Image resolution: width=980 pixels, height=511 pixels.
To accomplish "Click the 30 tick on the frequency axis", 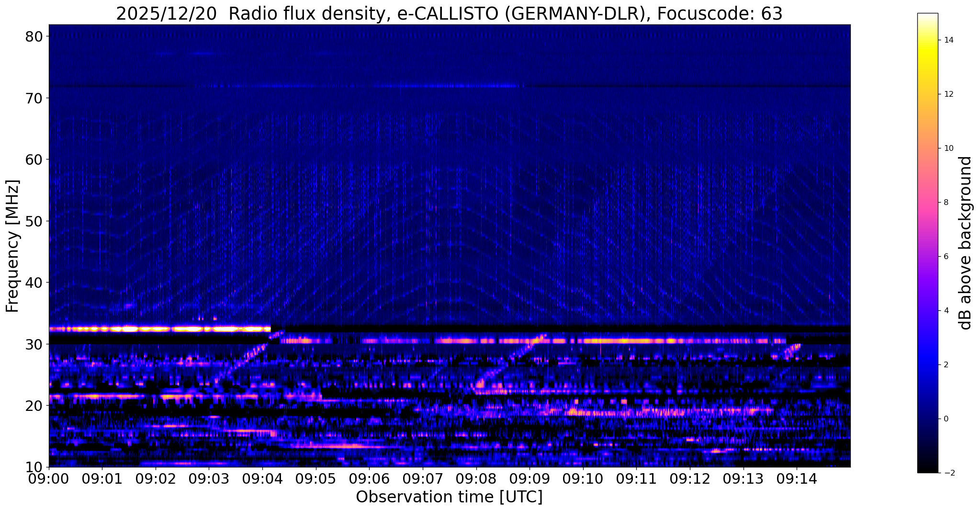I will pyautogui.click(x=34, y=344).
